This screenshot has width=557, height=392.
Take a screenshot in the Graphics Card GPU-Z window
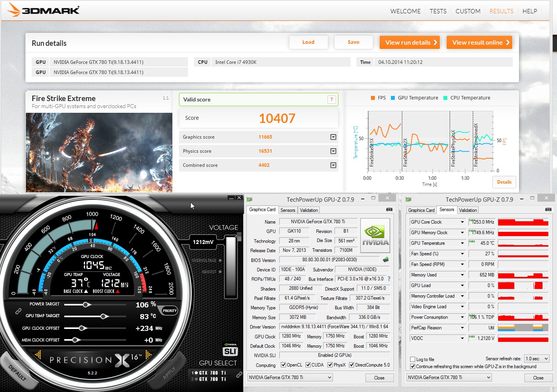click(x=389, y=210)
